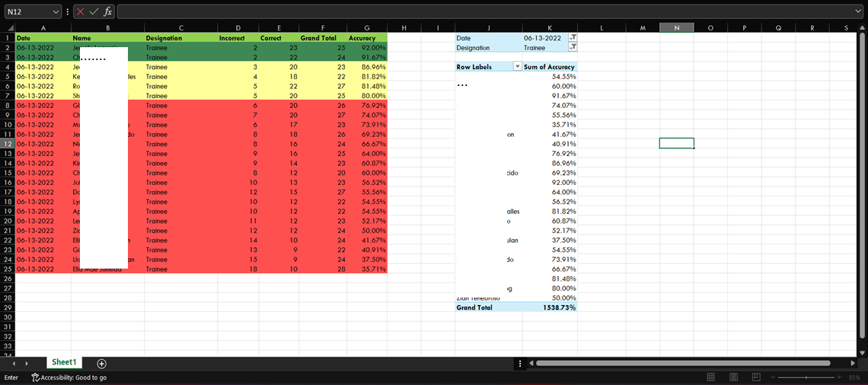The width and height of the screenshot is (868, 385).
Task: Open Accessibility checker status icon
Action: point(36,377)
